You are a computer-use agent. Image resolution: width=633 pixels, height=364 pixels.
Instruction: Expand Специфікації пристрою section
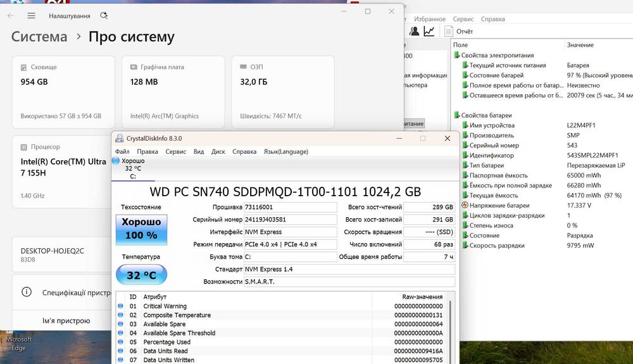pyautogui.click(x=62, y=292)
